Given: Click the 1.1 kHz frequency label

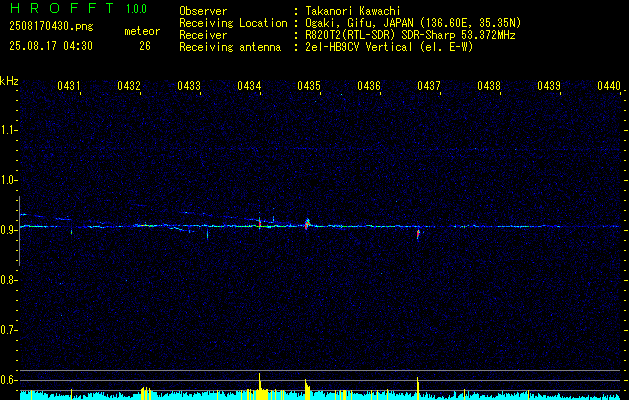Looking at the screenshot, I should [x=8, y=130].
